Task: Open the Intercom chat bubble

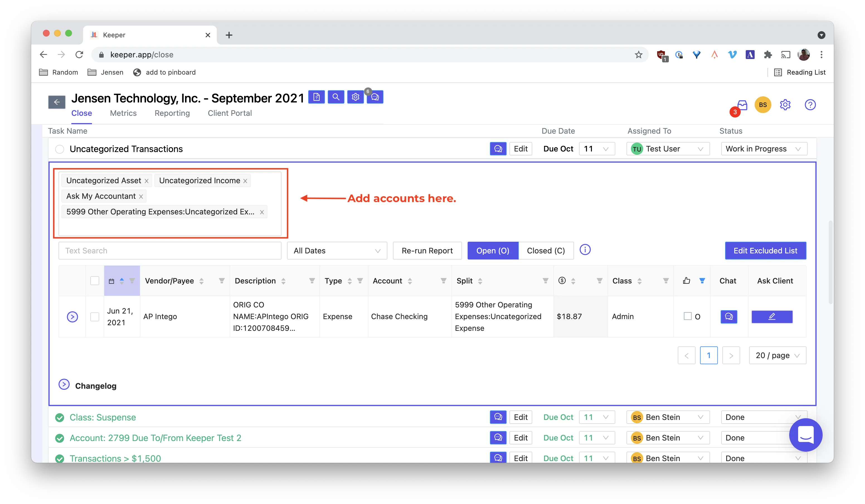Action: (x=805, y=435)
